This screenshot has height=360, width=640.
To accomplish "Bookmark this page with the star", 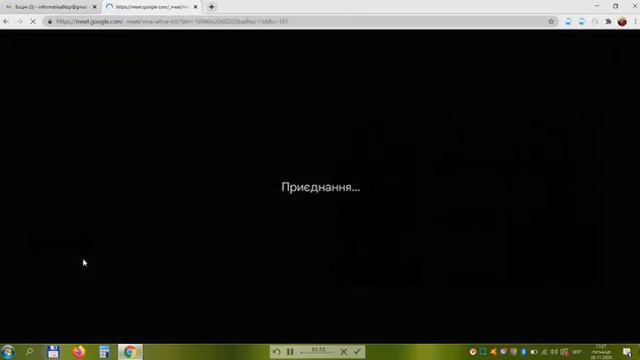I will 551,21.
